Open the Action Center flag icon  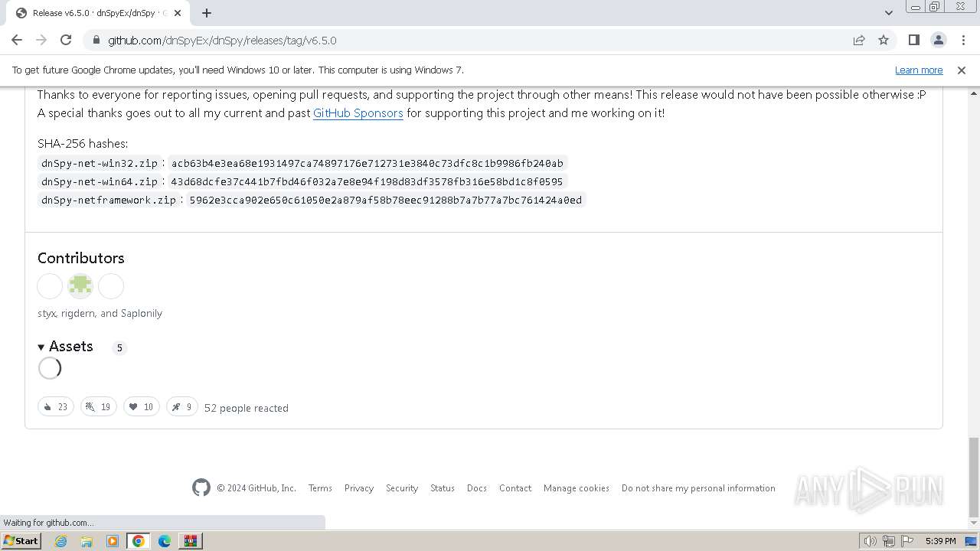907,541
